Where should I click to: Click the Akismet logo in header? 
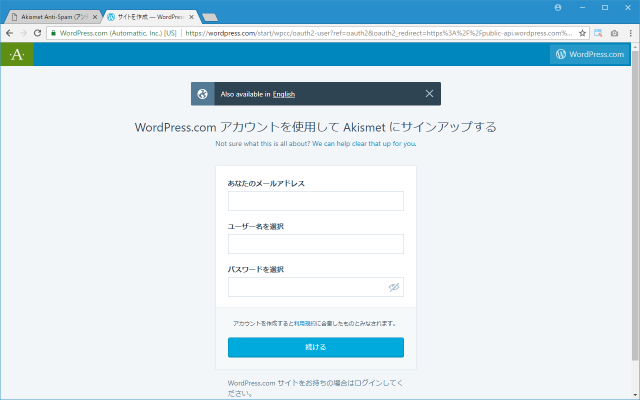tap(16, 54)
